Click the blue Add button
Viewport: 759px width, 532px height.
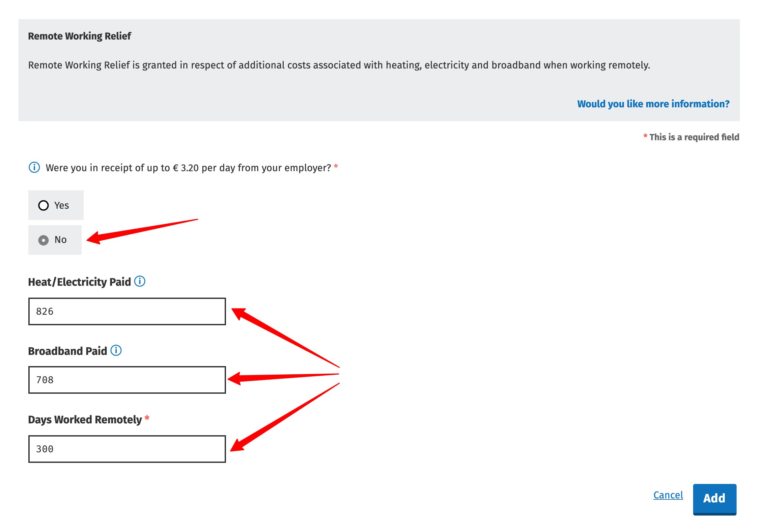[714, 498]
